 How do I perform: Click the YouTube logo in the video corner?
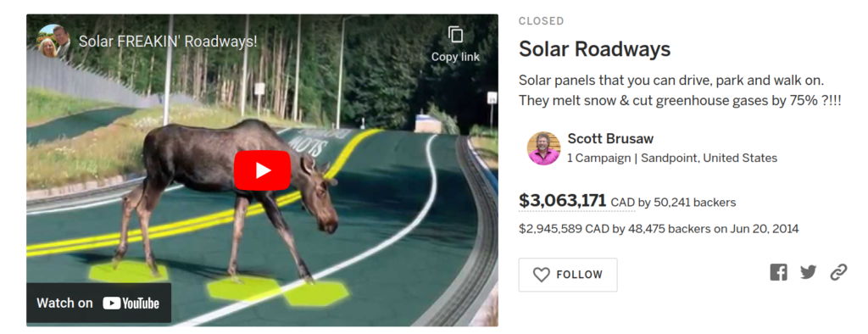point(131,303)
